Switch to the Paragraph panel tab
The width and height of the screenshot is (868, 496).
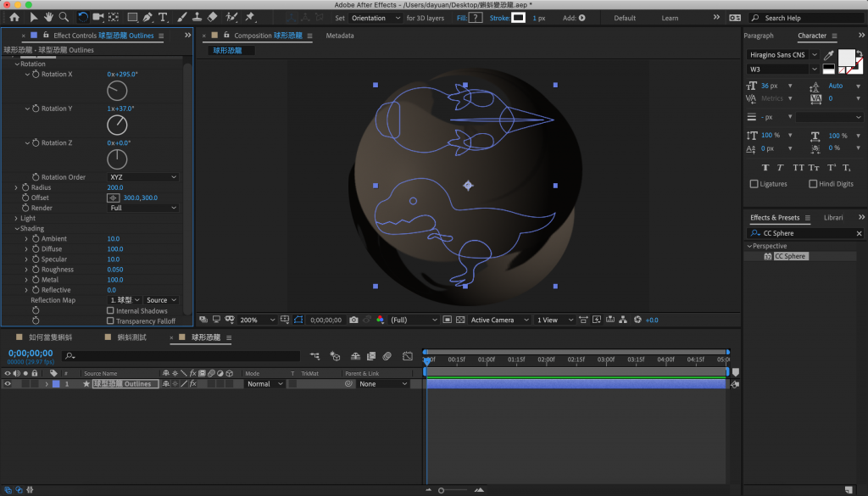(759, 36)
